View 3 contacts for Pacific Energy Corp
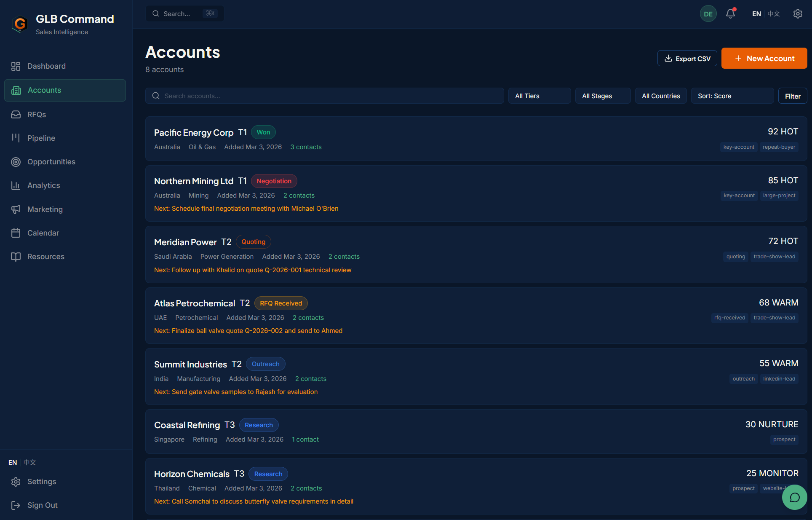This screenshot has height=520, width=812. [306, 147]
